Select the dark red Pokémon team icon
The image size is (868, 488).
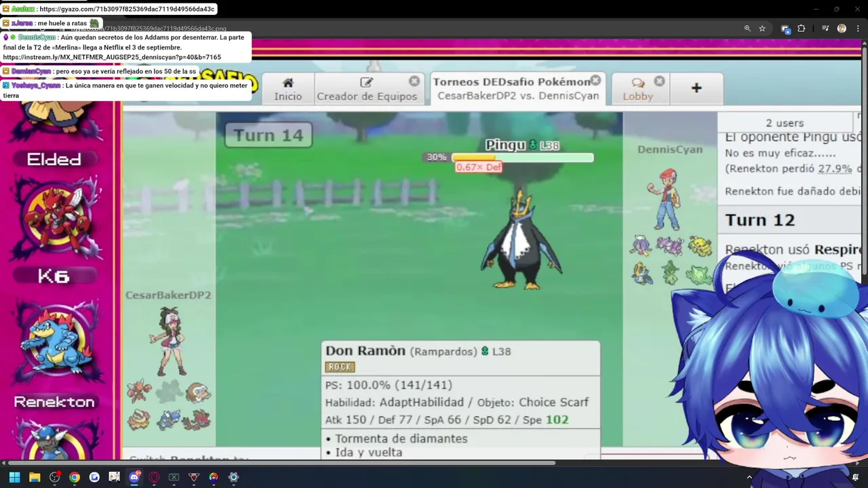[x=197, y=420]
